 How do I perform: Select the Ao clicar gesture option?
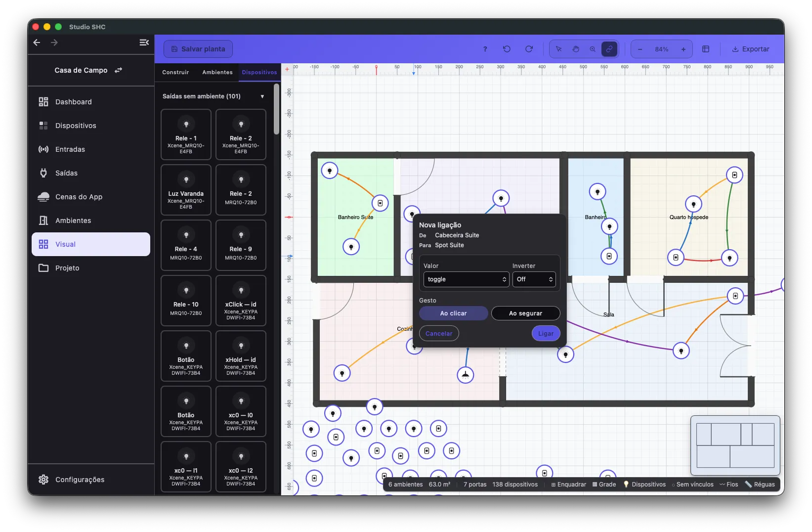453,313
